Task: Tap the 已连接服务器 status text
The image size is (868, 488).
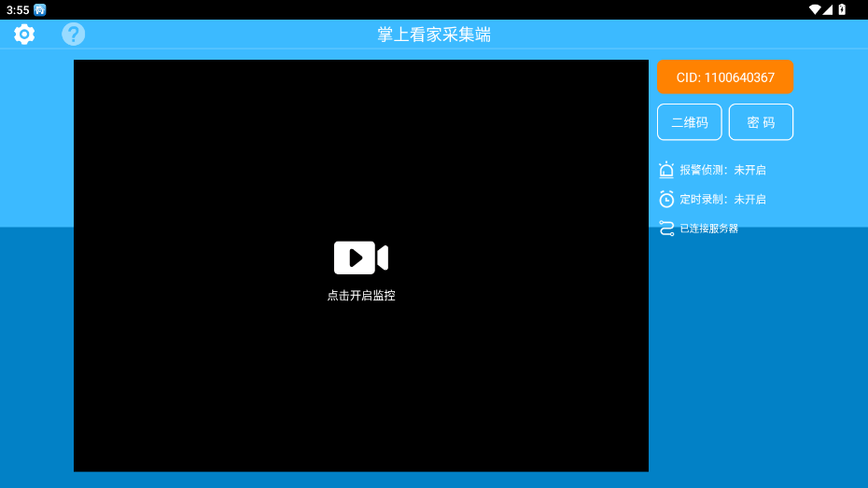Action: [708, 229]
